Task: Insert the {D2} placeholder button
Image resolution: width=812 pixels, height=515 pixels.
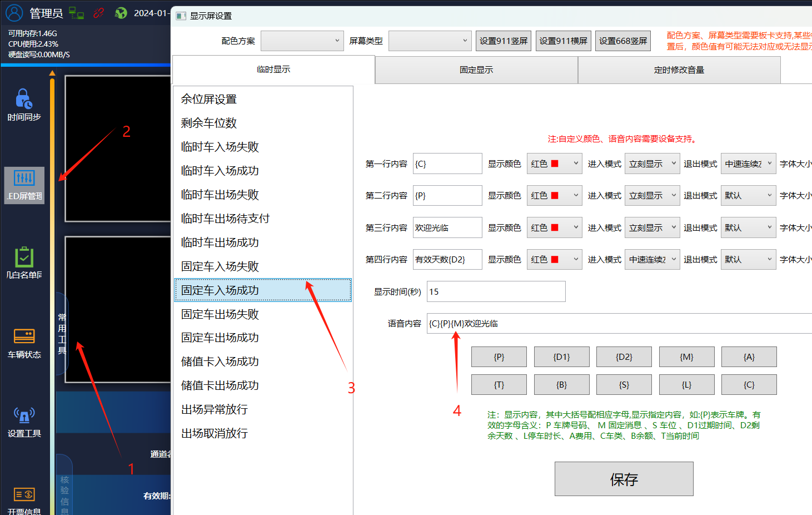Action: point(624,357)
